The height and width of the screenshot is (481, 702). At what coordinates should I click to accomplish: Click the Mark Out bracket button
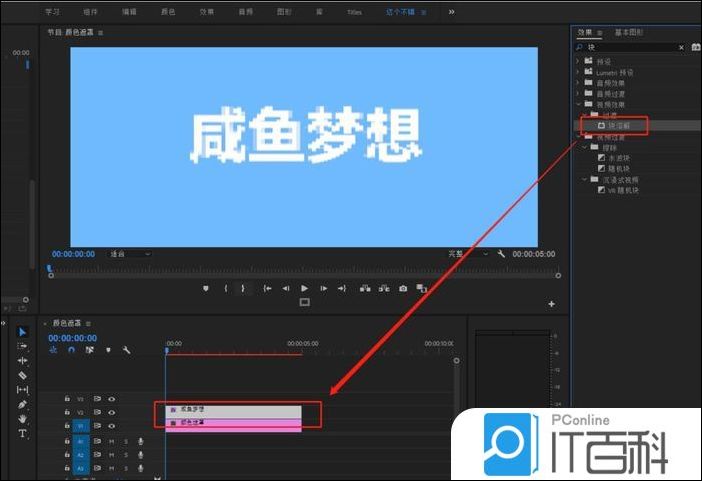[243, 288]
